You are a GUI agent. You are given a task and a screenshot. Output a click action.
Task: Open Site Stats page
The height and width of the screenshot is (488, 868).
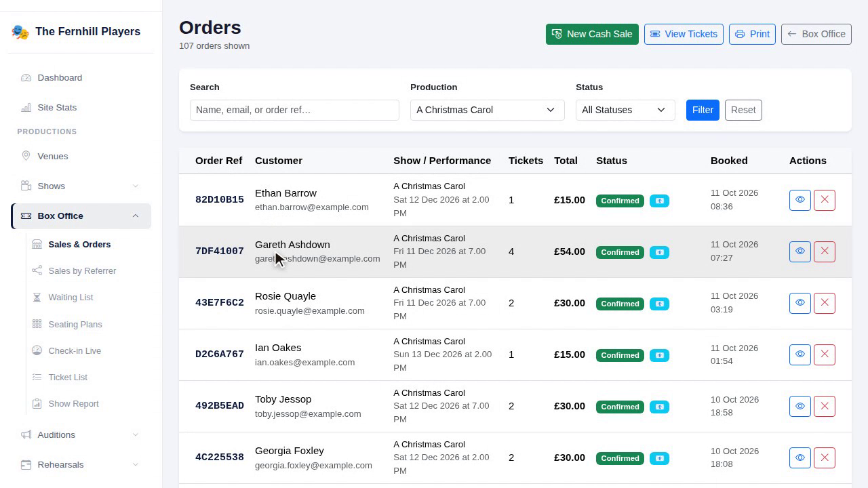click(x=81, y=107)
